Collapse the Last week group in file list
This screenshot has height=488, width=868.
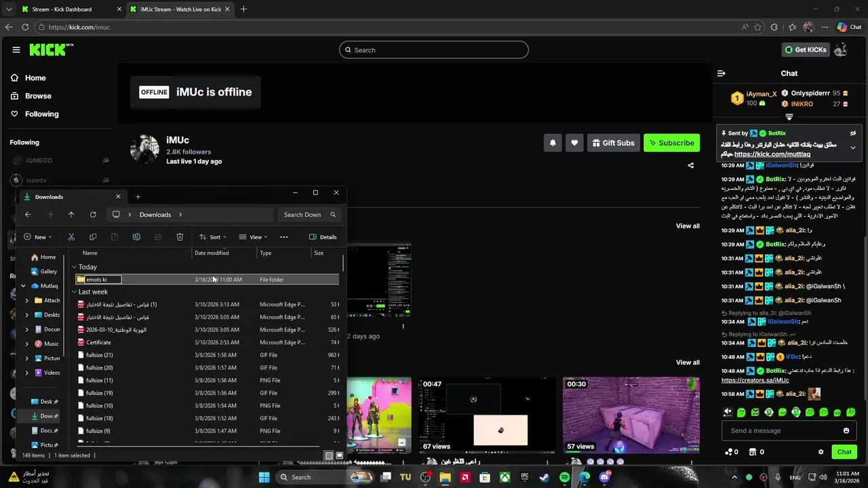tap(75, 292)
